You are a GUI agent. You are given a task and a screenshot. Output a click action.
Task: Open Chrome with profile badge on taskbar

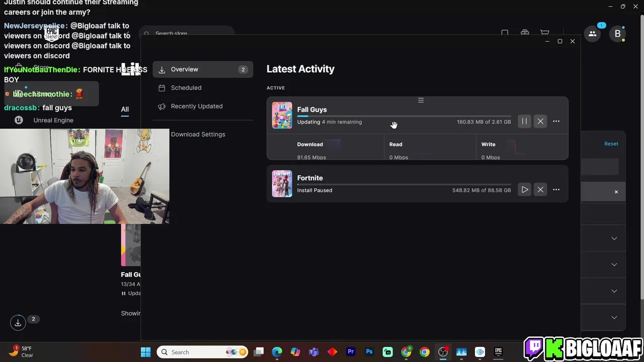[406, 352]
